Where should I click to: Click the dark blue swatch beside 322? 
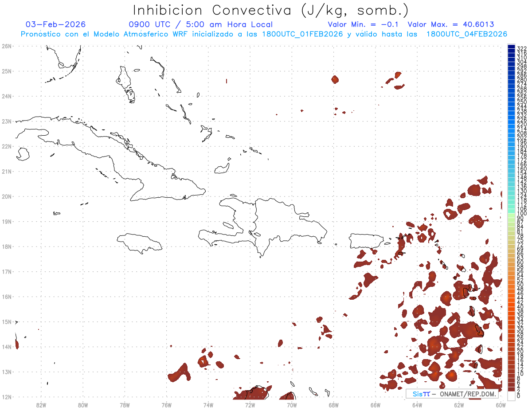pos(511,47)
